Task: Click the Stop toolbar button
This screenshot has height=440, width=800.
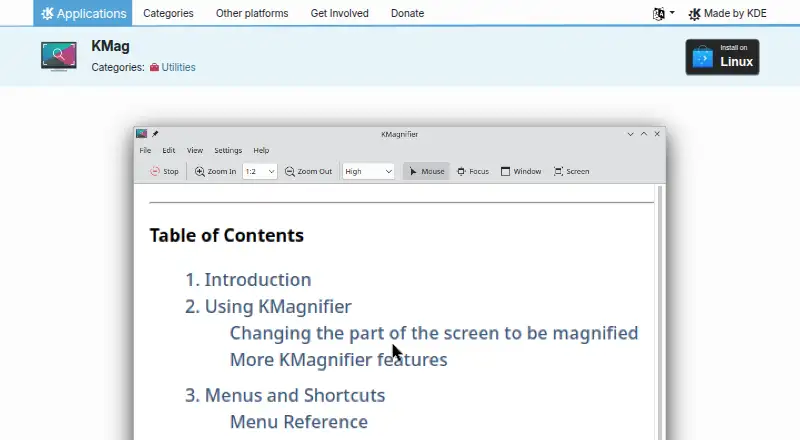Action: point(164,172)
